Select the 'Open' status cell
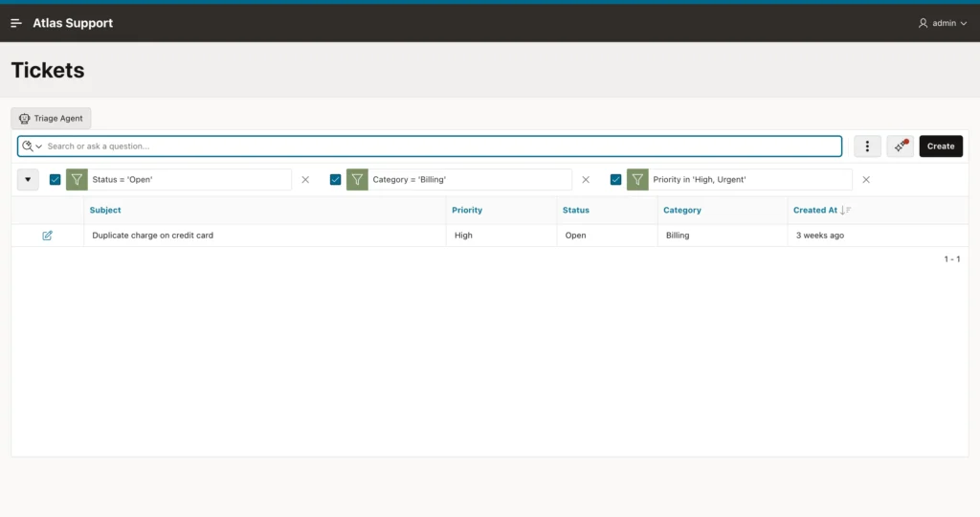The width and height of the screenshot is (980, 517). pos(607,236)
